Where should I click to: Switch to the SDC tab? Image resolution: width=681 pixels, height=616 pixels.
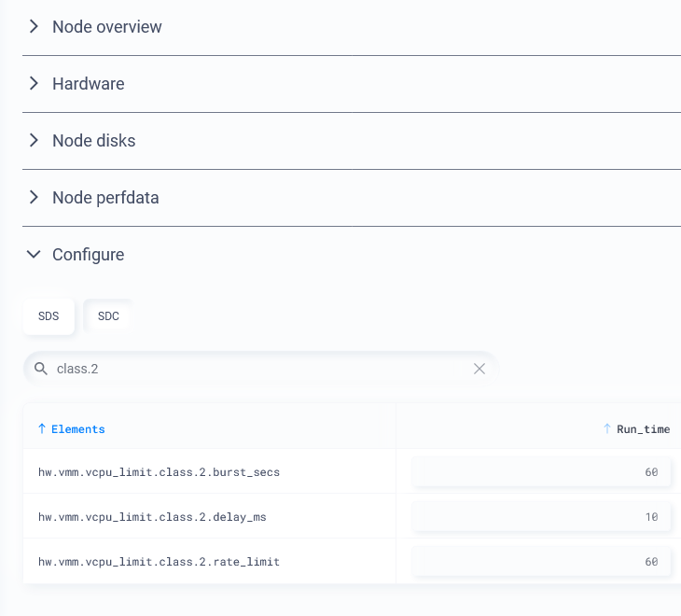point(108,316)
